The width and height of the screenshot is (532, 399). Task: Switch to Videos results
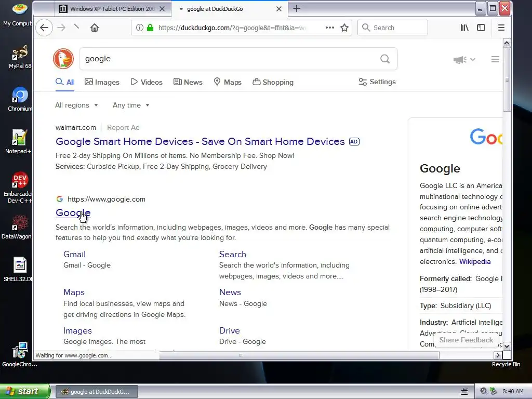pos(147,82)
